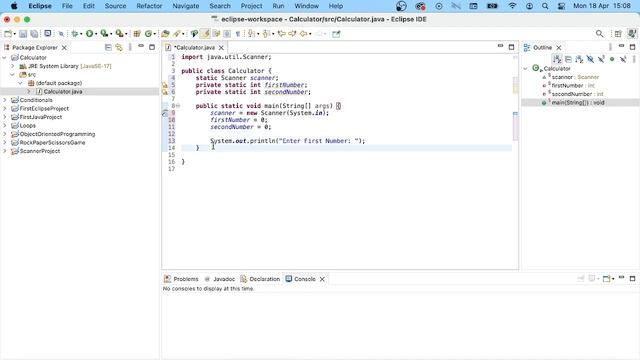Expand JRE System Library node
640x360 pixels.
coord(13,66)
